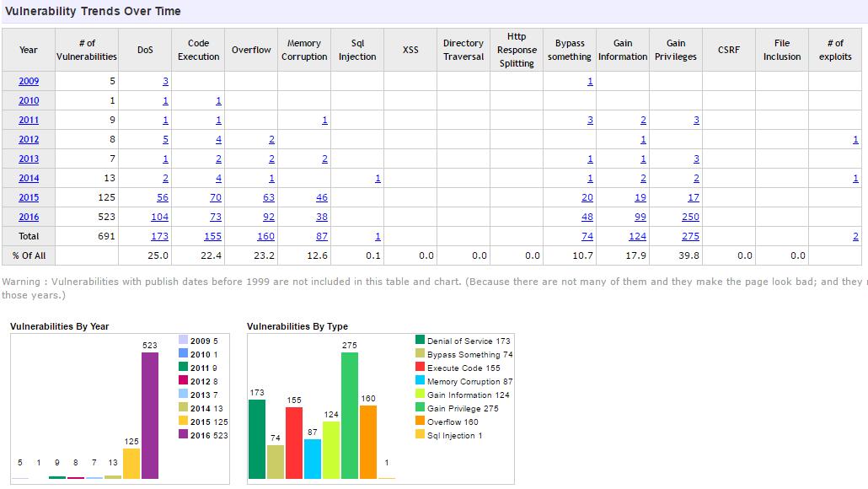Viewport: 868px width, 489px height.
Task: Open the 2016 year link
Action: coord(29,217)
